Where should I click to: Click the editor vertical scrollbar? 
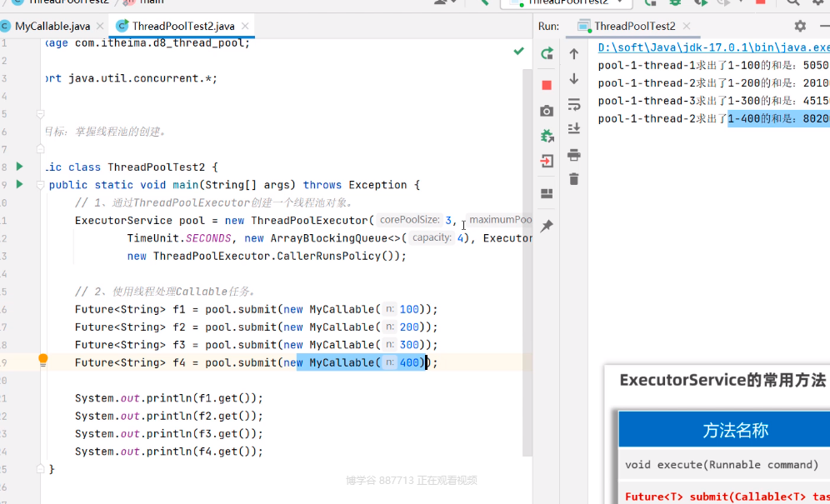tap(527, 262)
